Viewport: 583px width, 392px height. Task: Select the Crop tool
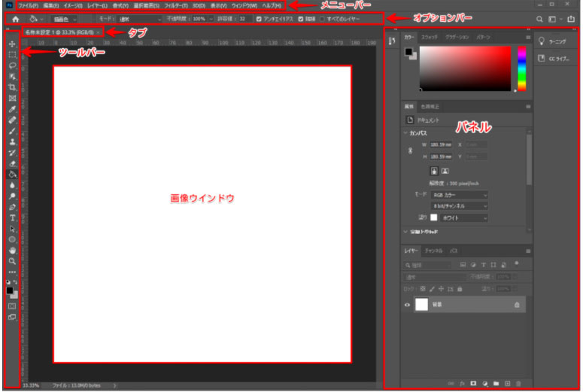pos(12,87)
